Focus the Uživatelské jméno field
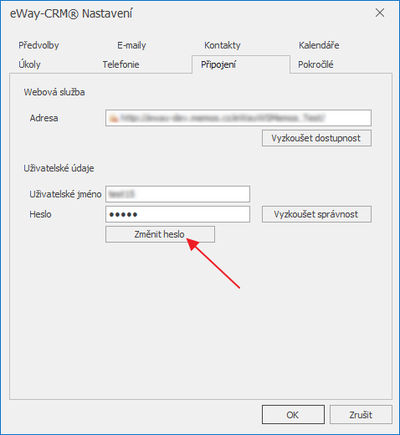 (x=177, y=194)
